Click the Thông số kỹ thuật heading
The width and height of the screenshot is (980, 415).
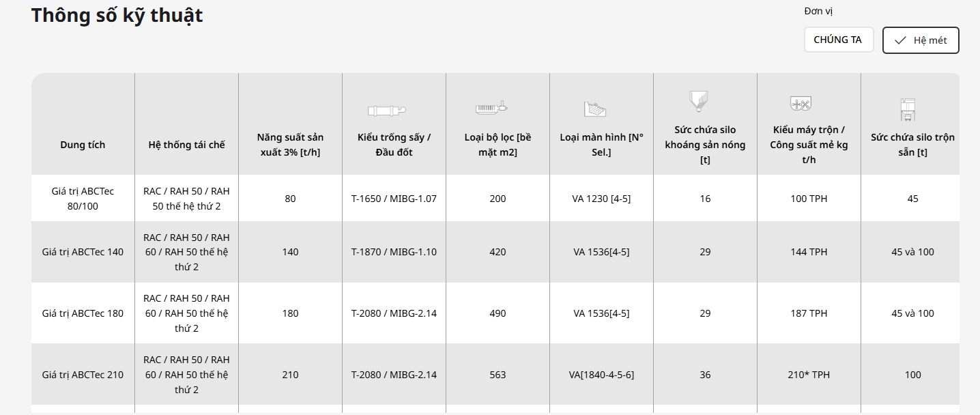coord(117,15)
